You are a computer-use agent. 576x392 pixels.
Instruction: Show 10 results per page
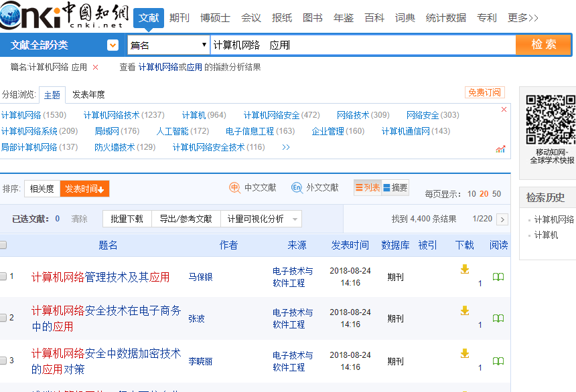[472, 194]
